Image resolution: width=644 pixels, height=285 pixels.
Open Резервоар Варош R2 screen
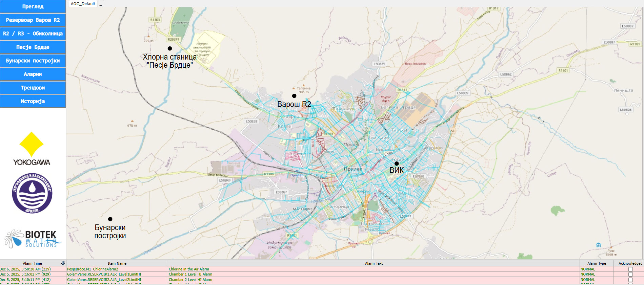tap(33, 20)
